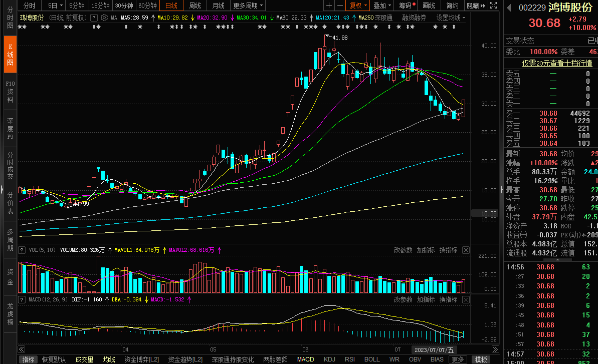Collapse right quote panel via edge handle
Image resolution: width=598 pixels, height=364 pixels.
pos(502,189)
